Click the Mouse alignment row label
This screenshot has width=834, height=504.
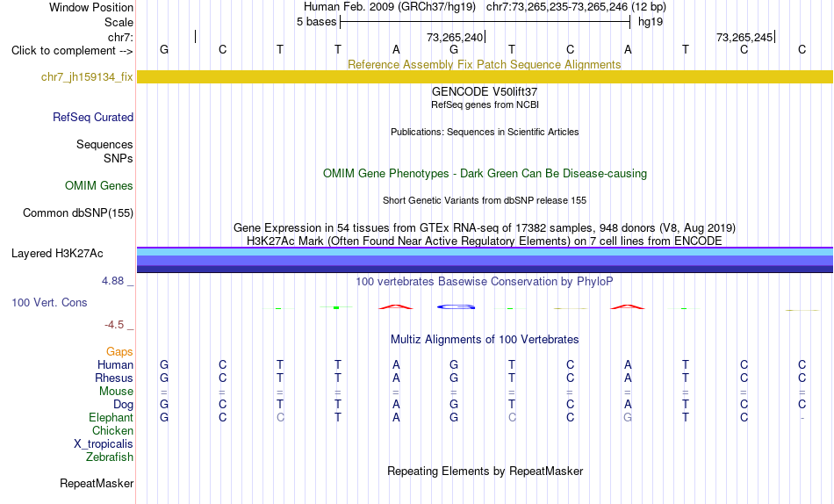pos(117,392)
